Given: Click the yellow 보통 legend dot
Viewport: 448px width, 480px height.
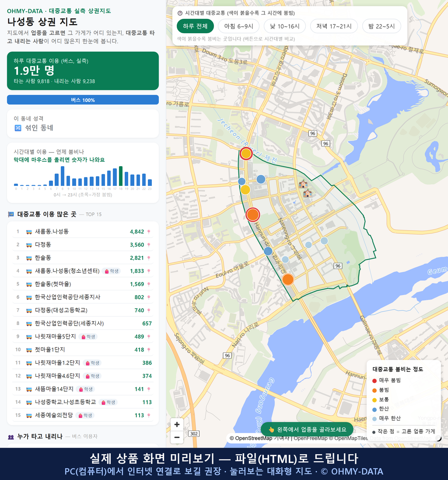Looking at the screenshot, I should (374, 400).
